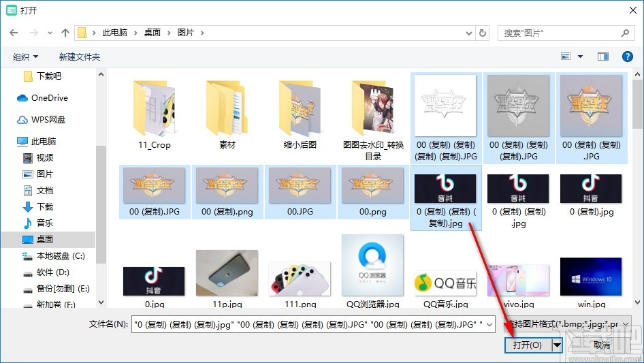
Task: Select the 00.JPG file
Action: pos(300,192)
